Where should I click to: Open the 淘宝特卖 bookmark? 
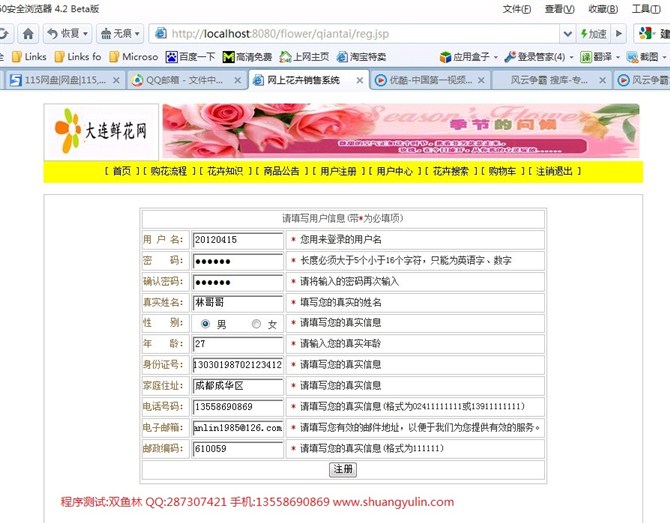tap(361, 57)
